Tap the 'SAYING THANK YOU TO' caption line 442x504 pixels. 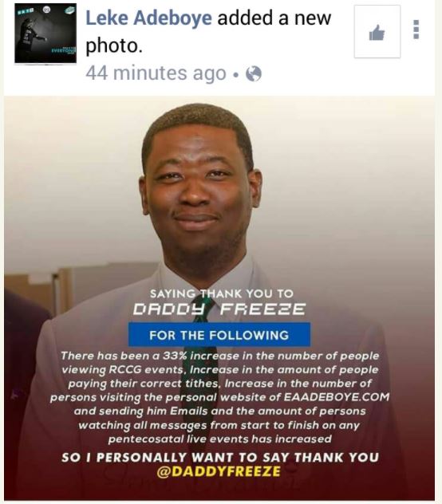[x=222, y=293]
